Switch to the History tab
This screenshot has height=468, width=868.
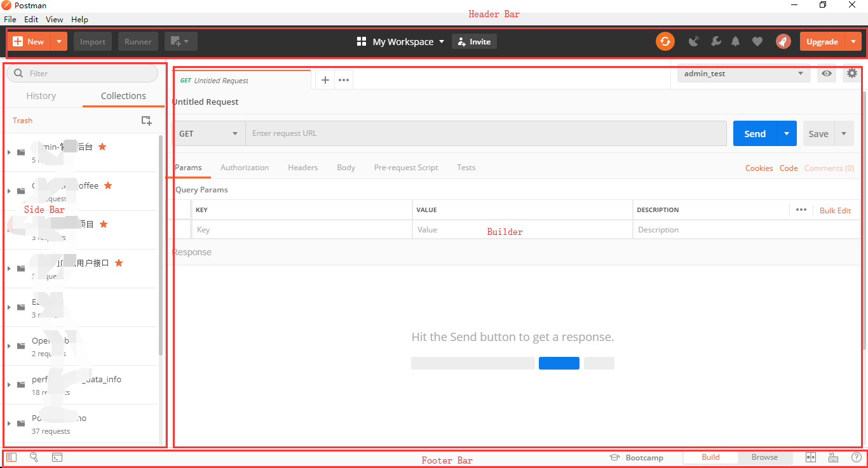click(x=41, y=96)
